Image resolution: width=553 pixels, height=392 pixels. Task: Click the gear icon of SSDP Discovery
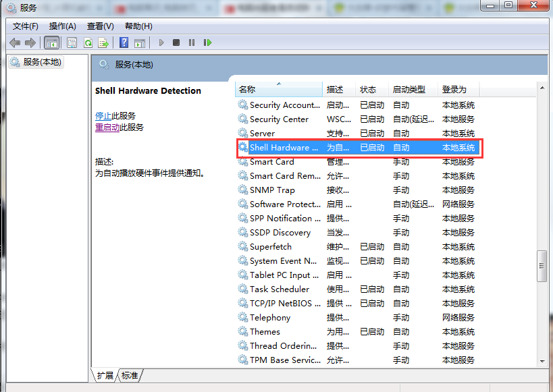pos(242,232)
